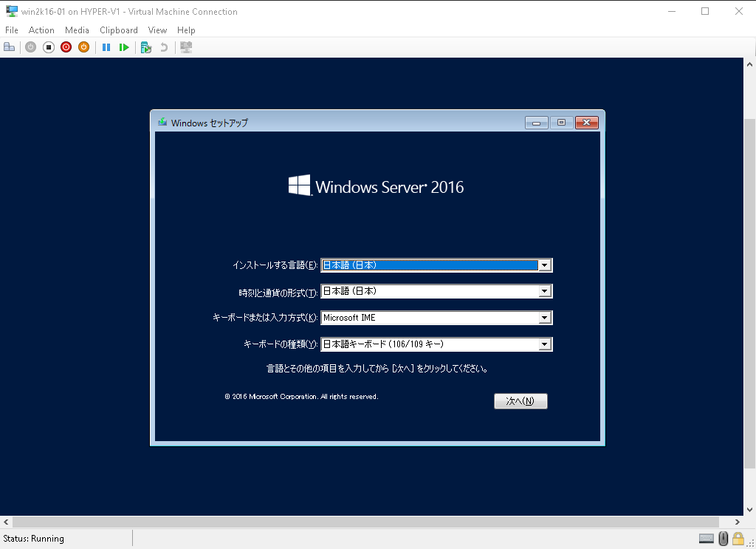Click the vertical scrollbar thumb

click(x=750, y=293)
